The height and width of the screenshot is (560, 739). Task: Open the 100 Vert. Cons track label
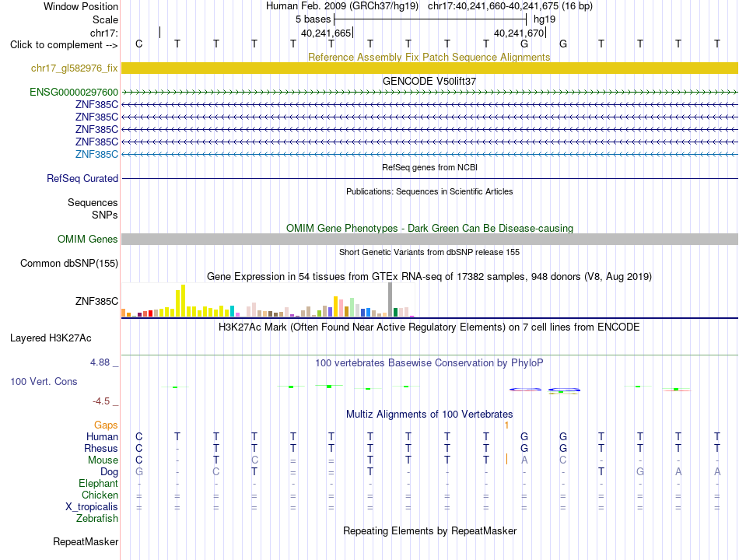click(x=44, y=381)
